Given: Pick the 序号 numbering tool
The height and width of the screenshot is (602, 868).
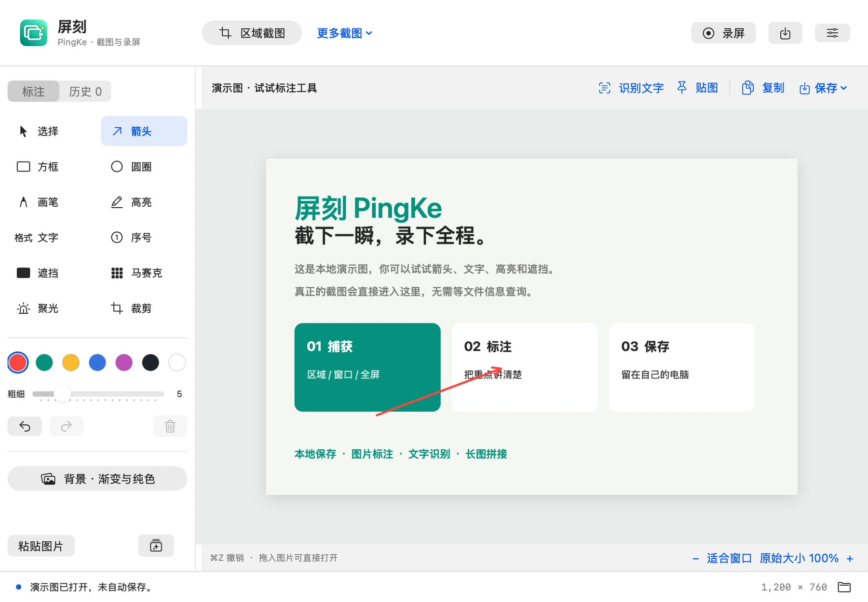Looking at the screenshot, I should (x=144, y=238).
